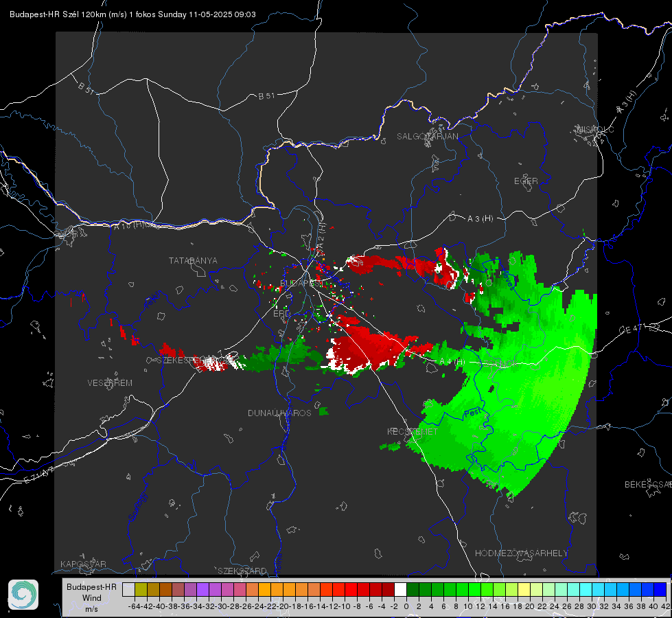The image size is (672, 618).
Task: Click the A 3 (H) road label near Eger
Action: [x=480, y=219]
